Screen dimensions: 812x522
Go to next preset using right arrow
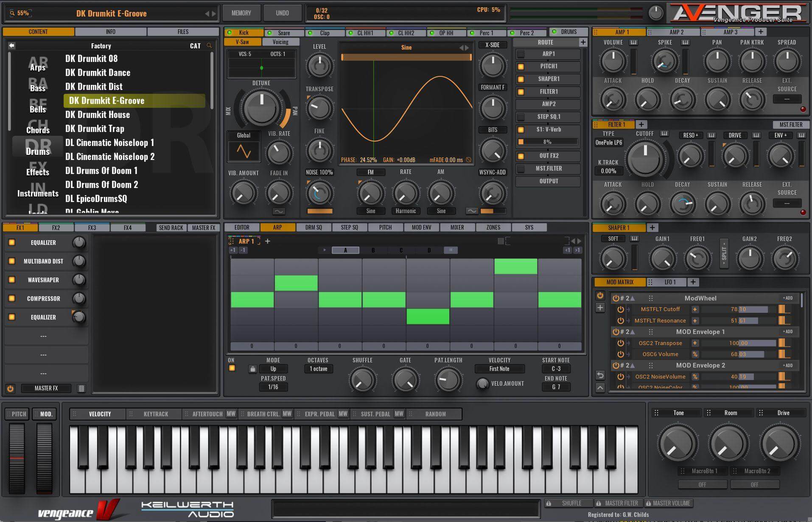[x=214, y=14]
